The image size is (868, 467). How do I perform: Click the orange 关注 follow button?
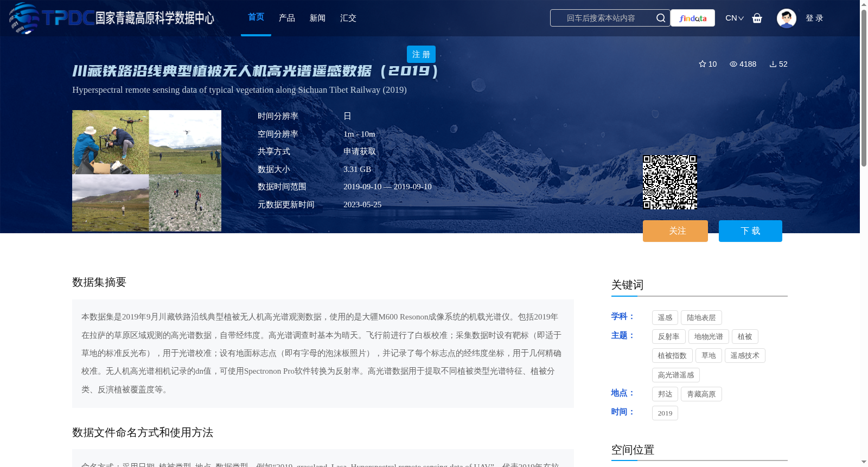coord(675,231)
